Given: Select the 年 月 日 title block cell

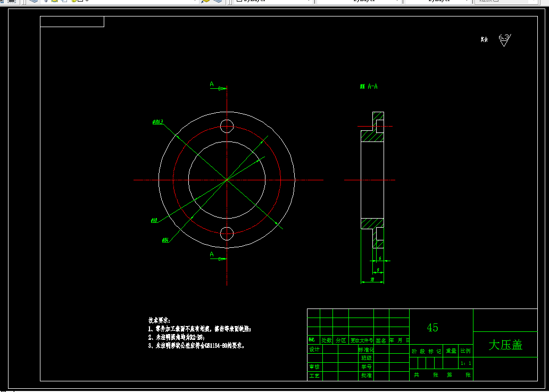Looking at the screenshot, I should (399, 340).
